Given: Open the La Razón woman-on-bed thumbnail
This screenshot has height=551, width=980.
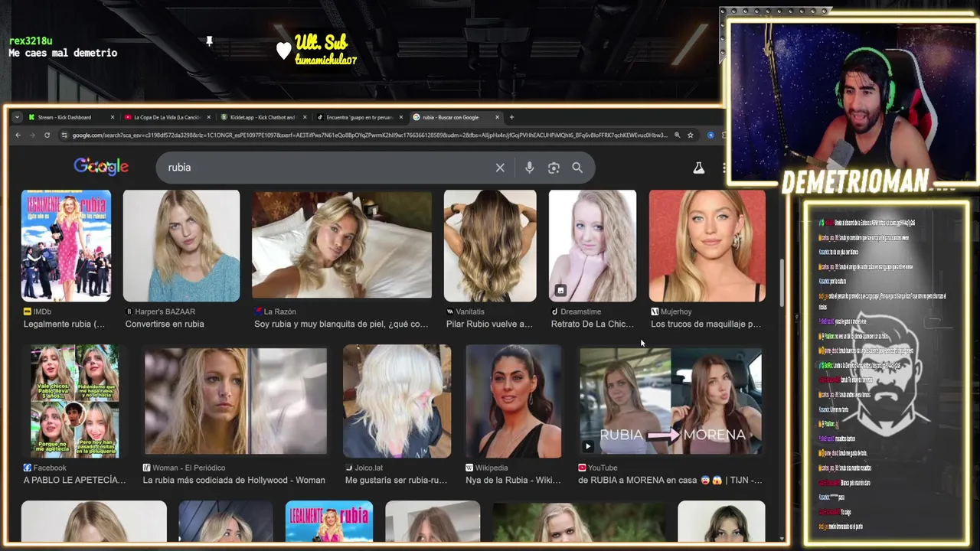Looking at the screenshot, I should 341,244.
